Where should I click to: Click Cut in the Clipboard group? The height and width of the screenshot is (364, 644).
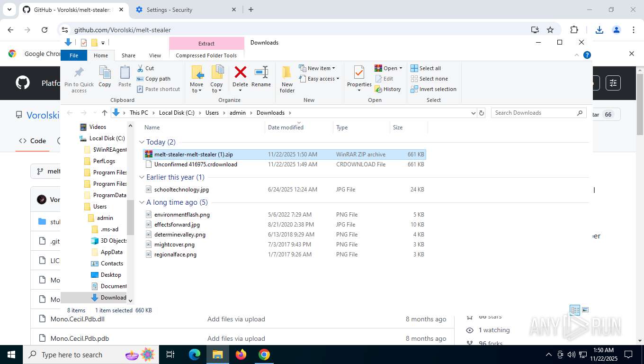point(145,68)
